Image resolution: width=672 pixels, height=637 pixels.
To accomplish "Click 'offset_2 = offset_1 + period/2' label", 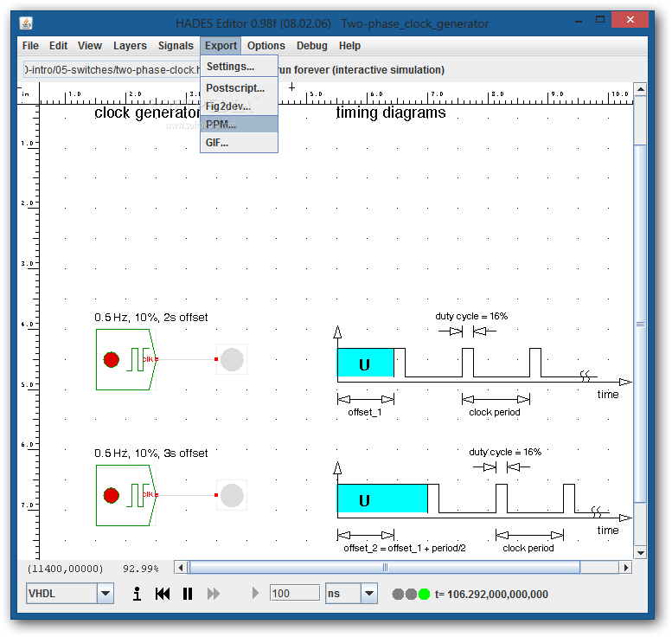I will click(x=405, y=548).
